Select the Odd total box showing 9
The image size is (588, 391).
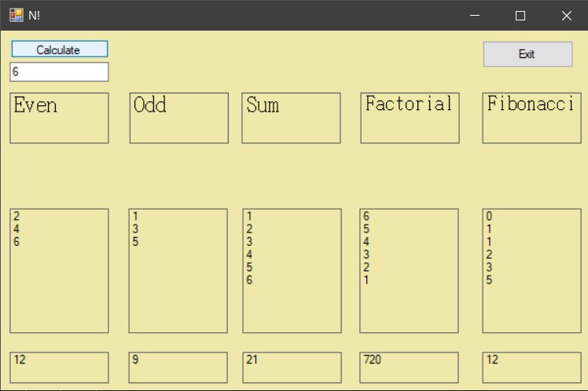point(178,367)
